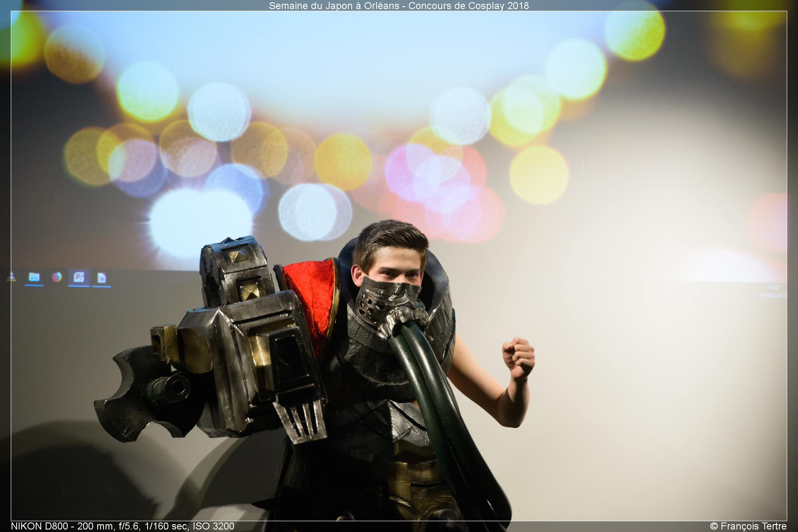
Task: Launch Firefox from the projected taskbar
Action: click(57, 277)
